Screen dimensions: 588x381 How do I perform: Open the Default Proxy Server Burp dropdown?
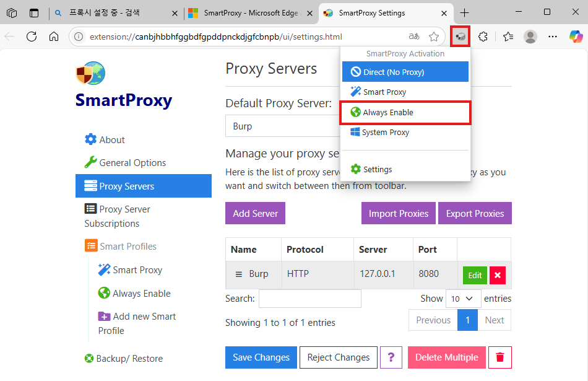pos(283,126)
